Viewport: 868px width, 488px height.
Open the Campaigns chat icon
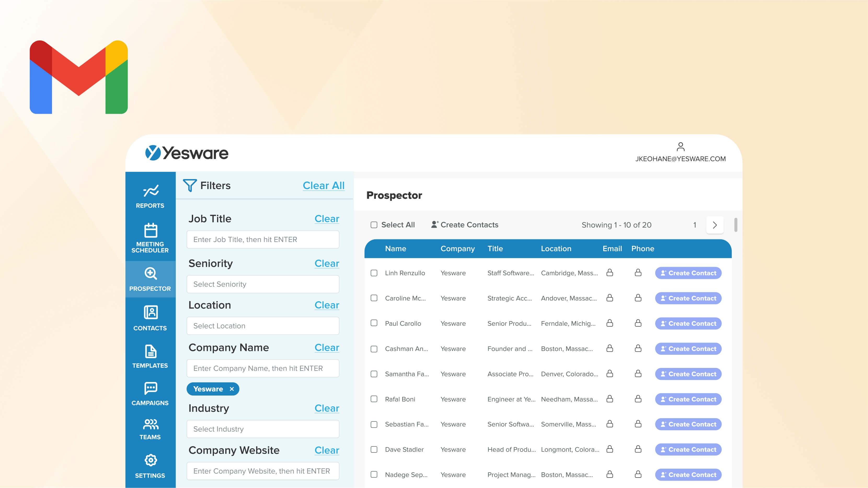click(x=151, y=388)
